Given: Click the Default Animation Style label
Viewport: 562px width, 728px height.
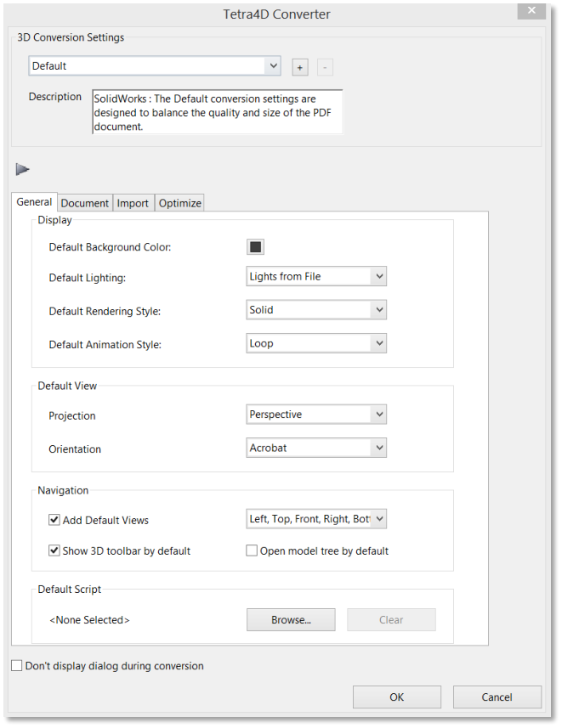Looking at the screenshot, I should click(x=105, y=345).
